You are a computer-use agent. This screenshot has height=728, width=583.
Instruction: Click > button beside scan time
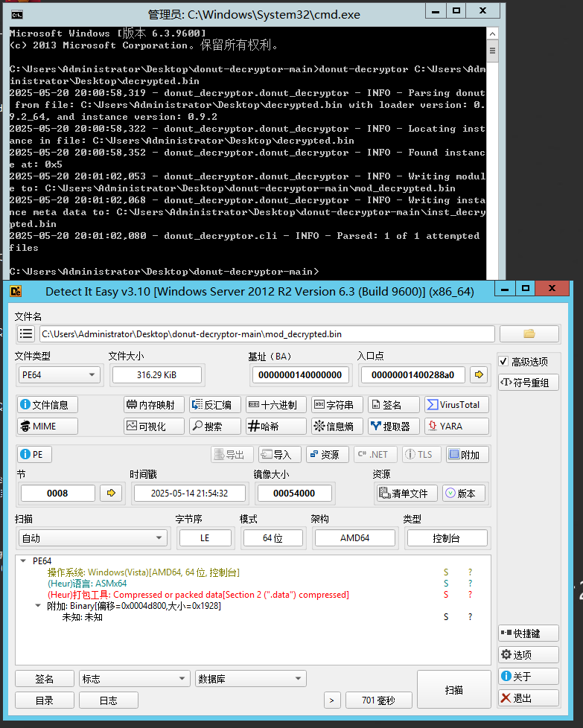332,700
